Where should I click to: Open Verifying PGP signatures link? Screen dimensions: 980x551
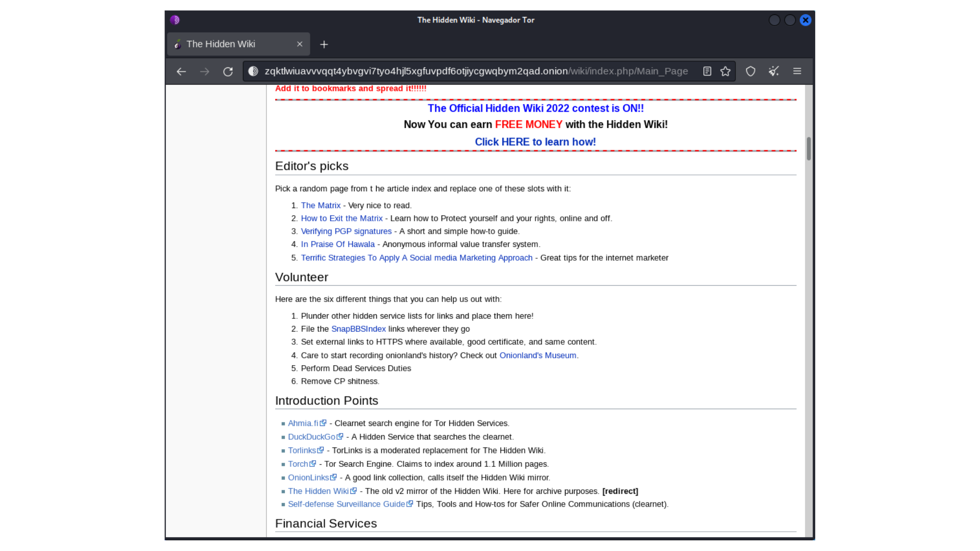346,231
